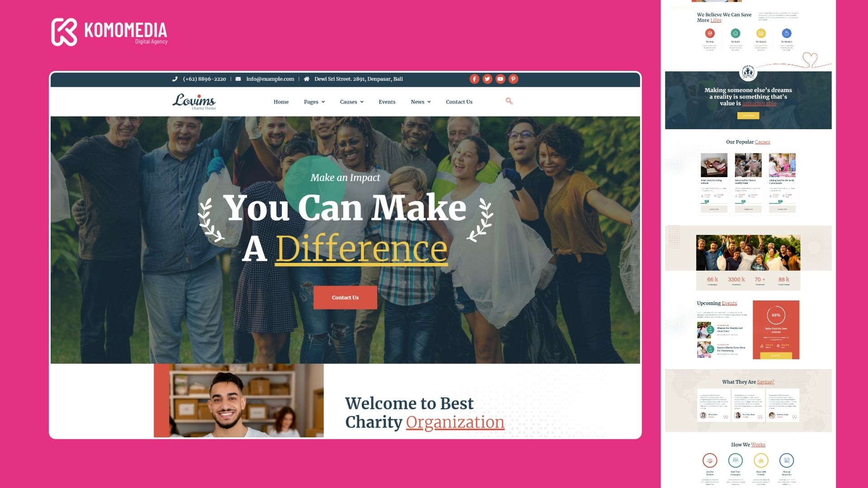Viewport: 868px width, 488px height.
Task: Click the phone icon in top bar
Action: (x=175, y=79)
